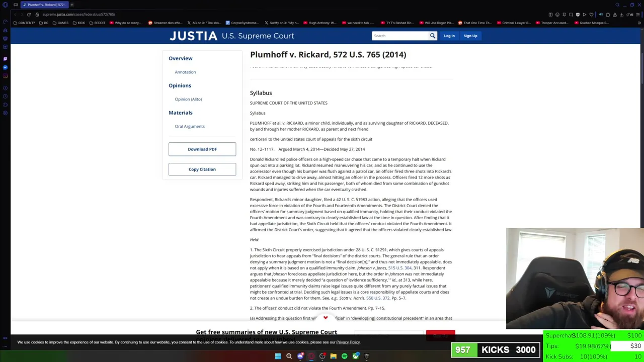Click the Sign Up button
Screen dimensions: 644x362
(470, 36)
